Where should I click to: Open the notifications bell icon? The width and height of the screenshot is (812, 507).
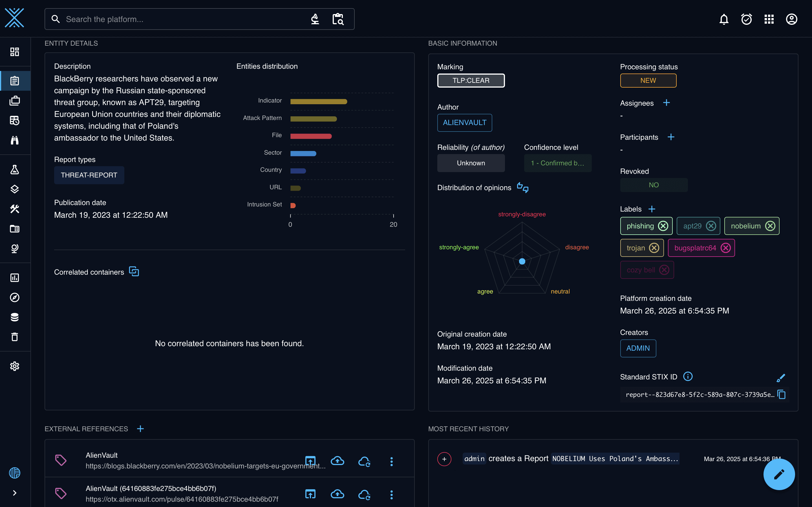[724, 19]
